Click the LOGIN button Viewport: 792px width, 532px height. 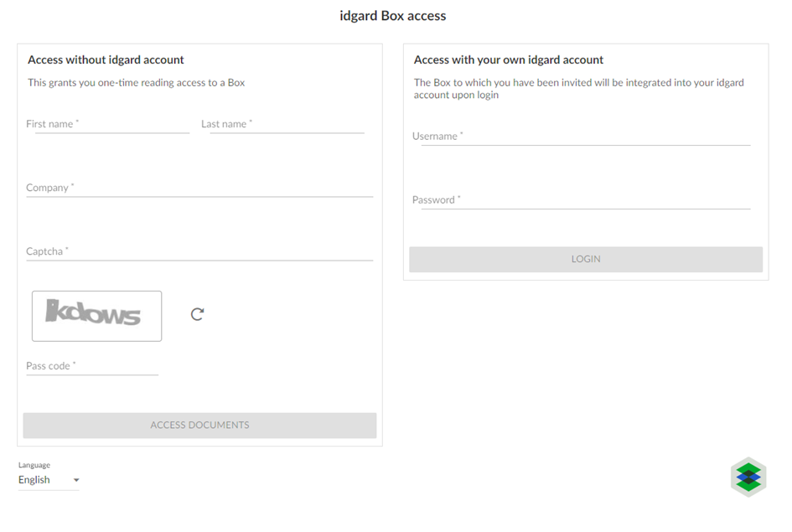tap(586, 259)
